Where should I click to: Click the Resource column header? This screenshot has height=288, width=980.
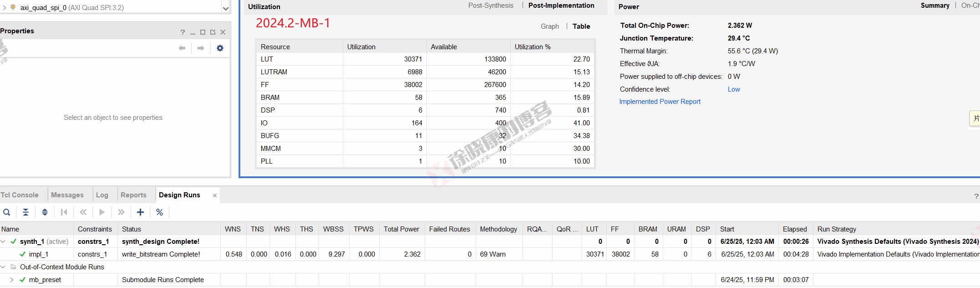(299, 47)
